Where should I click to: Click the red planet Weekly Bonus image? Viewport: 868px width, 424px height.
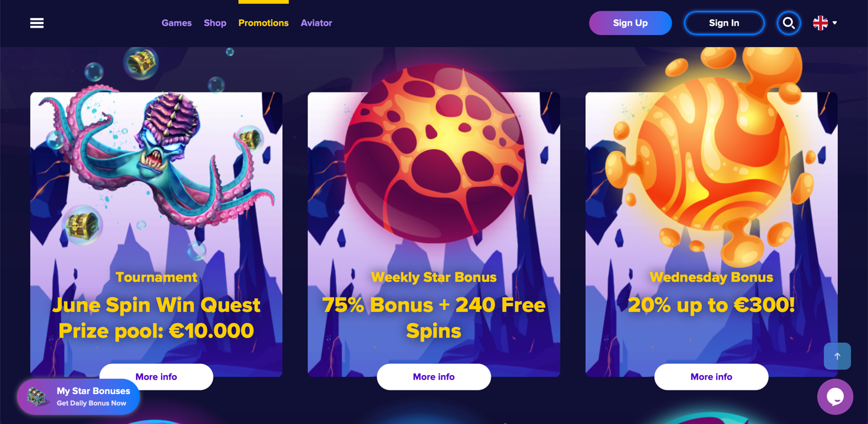tap(434, 153)
